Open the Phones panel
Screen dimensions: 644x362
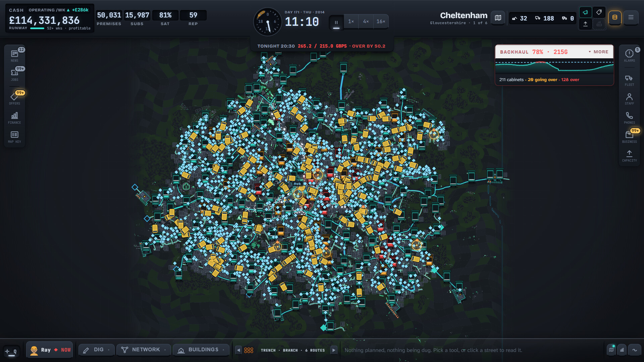click(x=629, y=118)
